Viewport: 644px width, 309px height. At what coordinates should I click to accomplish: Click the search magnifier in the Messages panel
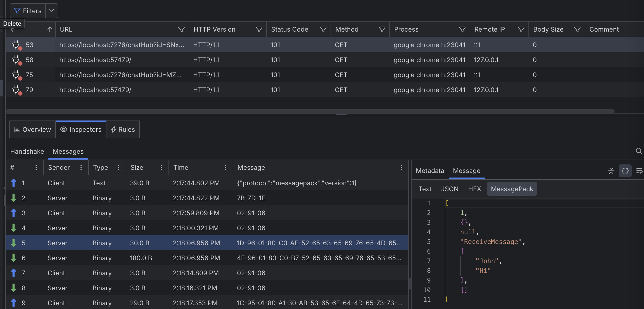639,151
